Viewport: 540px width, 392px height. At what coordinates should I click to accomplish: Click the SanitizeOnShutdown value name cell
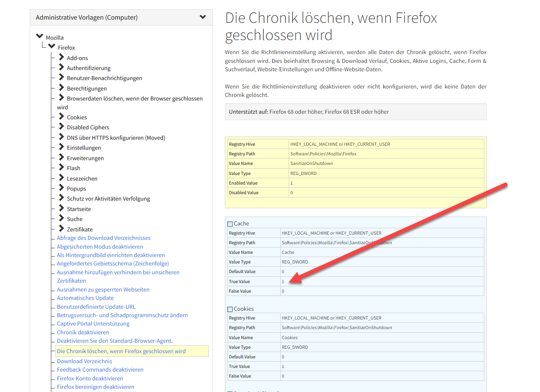click(386, 163)
